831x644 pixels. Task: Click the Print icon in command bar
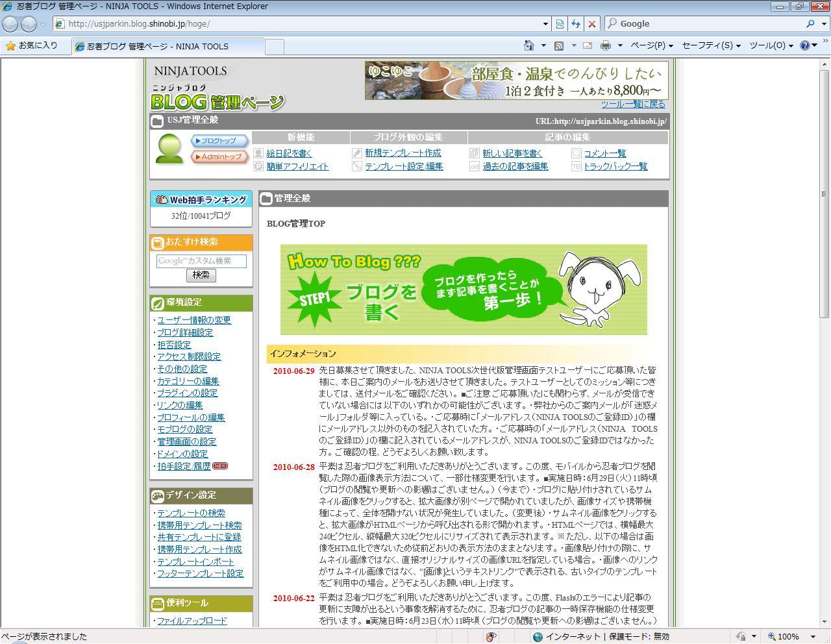[x=606, y=45]
